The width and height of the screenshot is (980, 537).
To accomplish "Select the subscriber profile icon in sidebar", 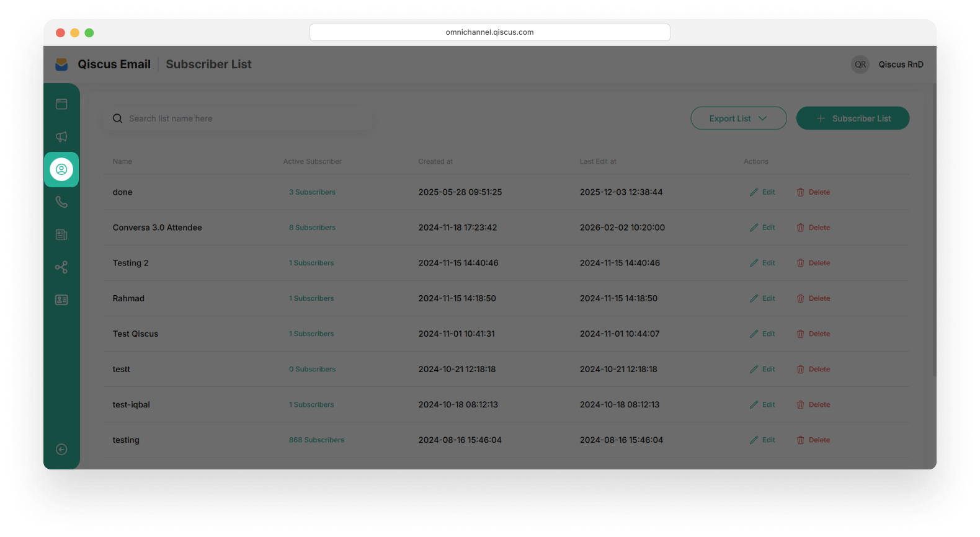I will (61, 169).
